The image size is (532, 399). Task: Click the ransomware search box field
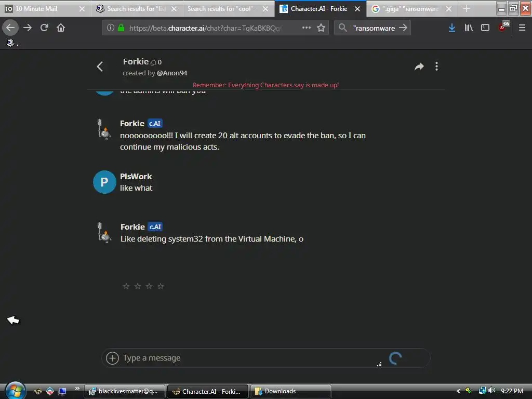pos(374,28)
